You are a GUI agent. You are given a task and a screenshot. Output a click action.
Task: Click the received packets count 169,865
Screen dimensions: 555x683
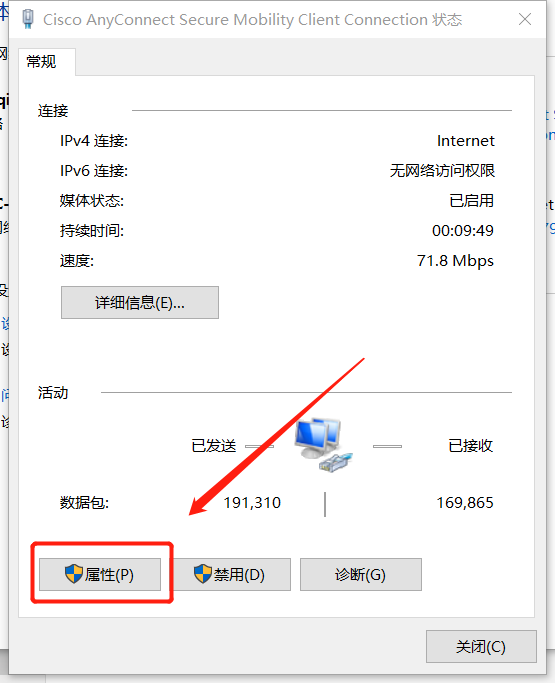point(465,503)
